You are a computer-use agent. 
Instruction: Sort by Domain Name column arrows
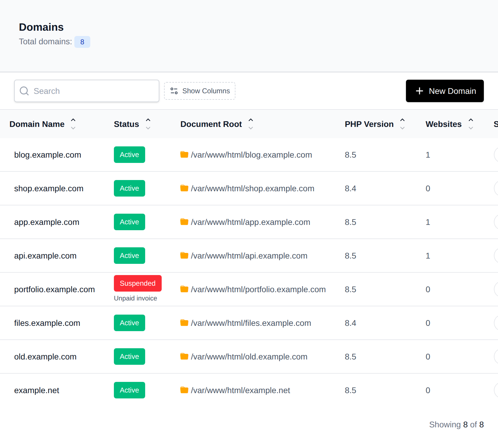(x=73, y=124)
